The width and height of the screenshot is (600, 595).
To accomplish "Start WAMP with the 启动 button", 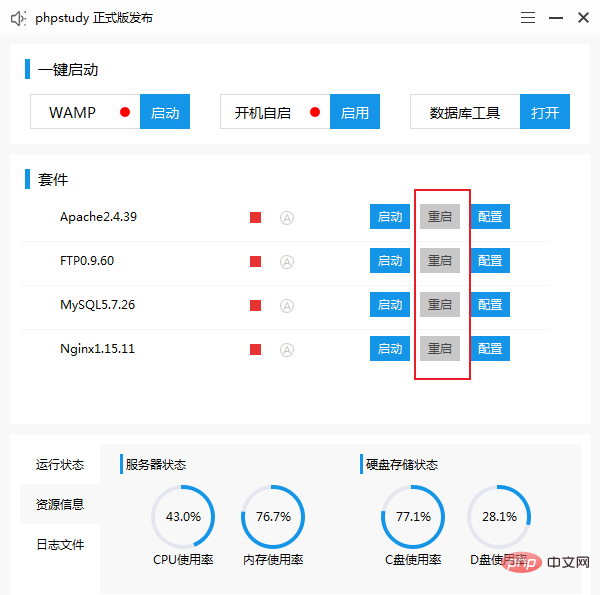I will [x=165, y=112].
